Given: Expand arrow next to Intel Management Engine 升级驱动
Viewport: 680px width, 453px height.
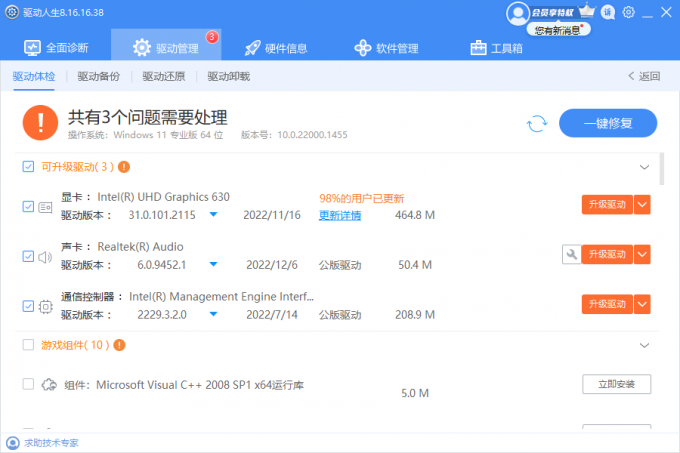Looking at the screenshot, I should [643, 304].
